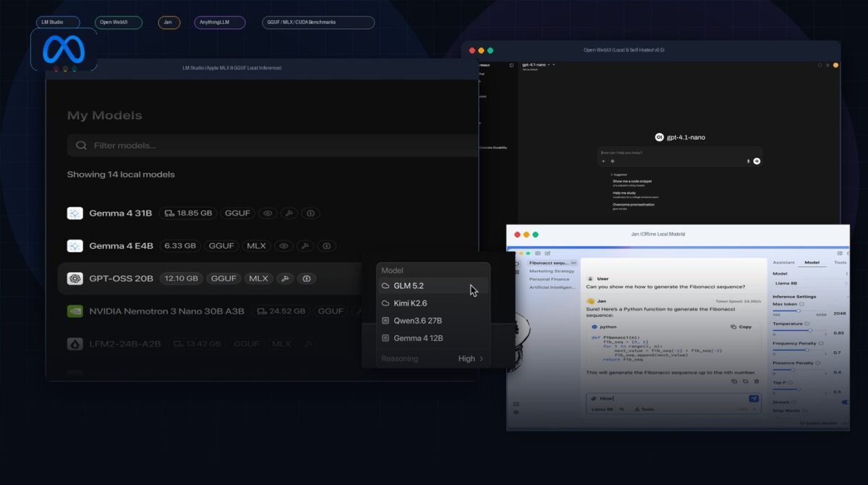Image resolution: width=868 pixels, height=485 pixels.
Task: Focus the Filter models search field
Action: click(272, 145)
